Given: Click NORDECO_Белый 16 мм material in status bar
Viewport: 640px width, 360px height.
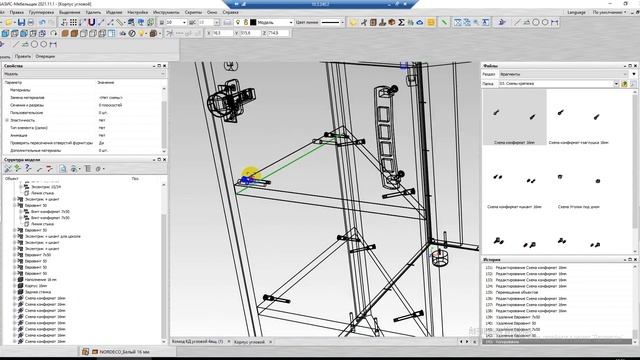Looking at the screenshot, I should (x=124, y=351).
